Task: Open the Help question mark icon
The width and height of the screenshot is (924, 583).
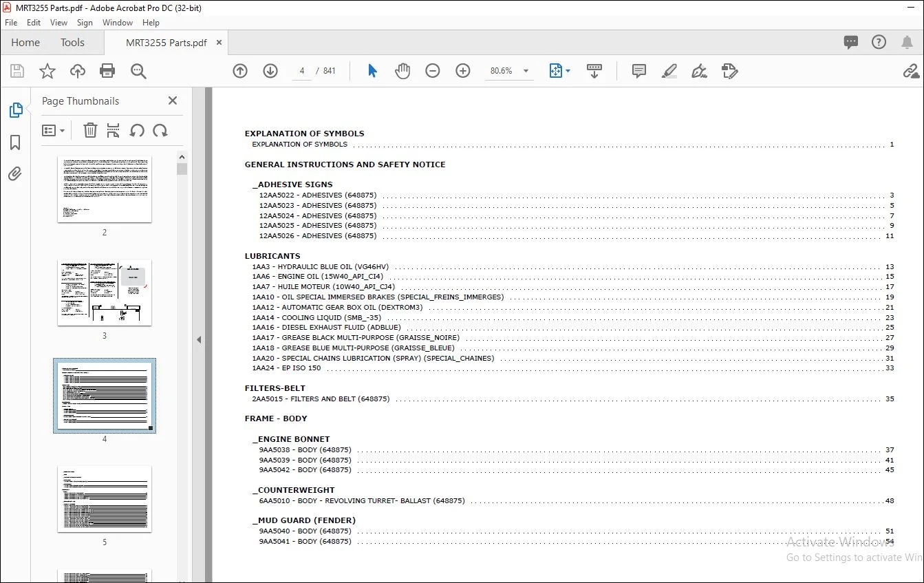Action: coord(879,42)
